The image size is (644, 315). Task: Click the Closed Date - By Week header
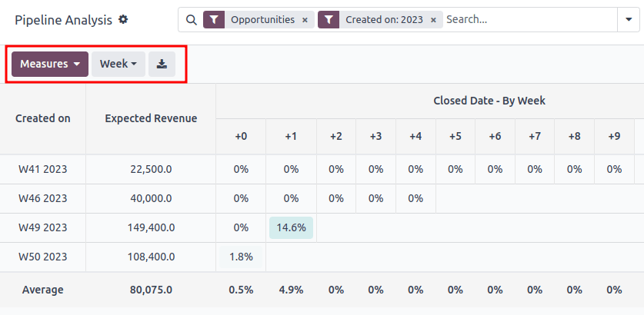point(489,101)
